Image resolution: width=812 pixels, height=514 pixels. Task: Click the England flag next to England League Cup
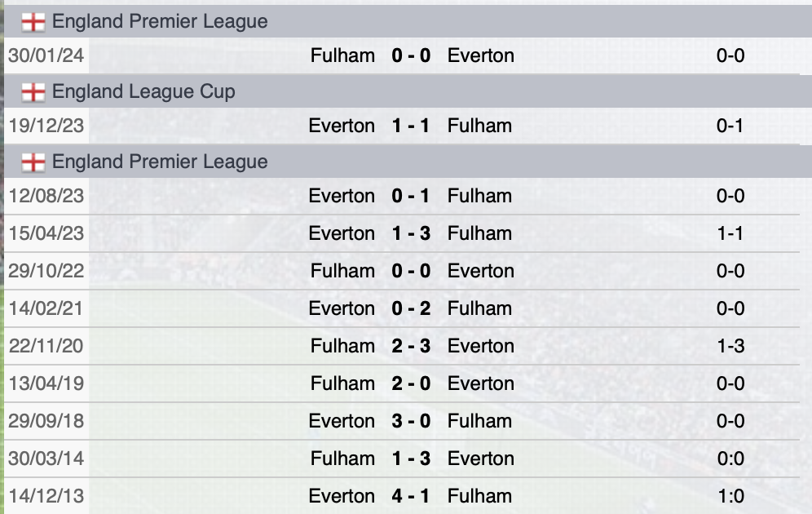34,91
